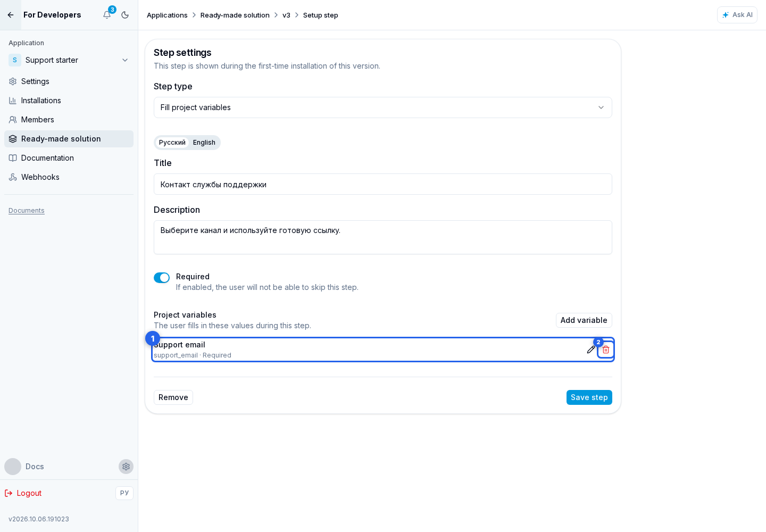Go to Members page
Screen dimensions: 766x532
coord(69,120)
